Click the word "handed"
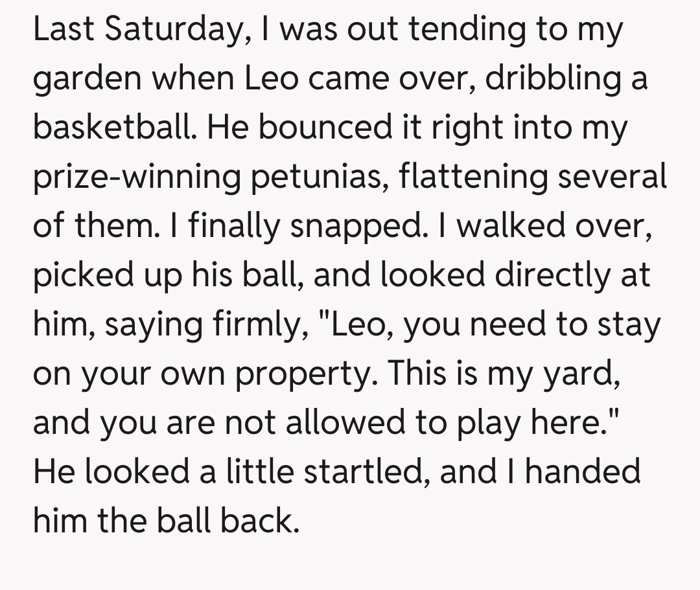 583,471
